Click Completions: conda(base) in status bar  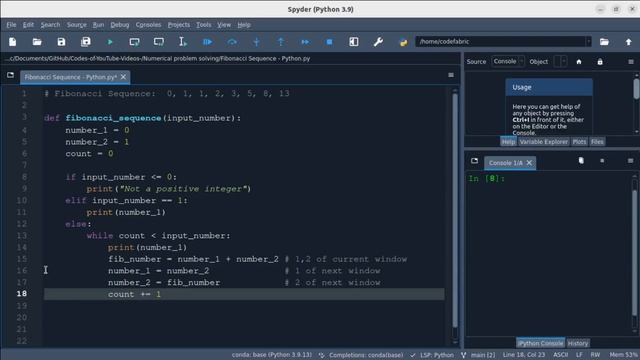pyautogui.click(x=361, y=355)
